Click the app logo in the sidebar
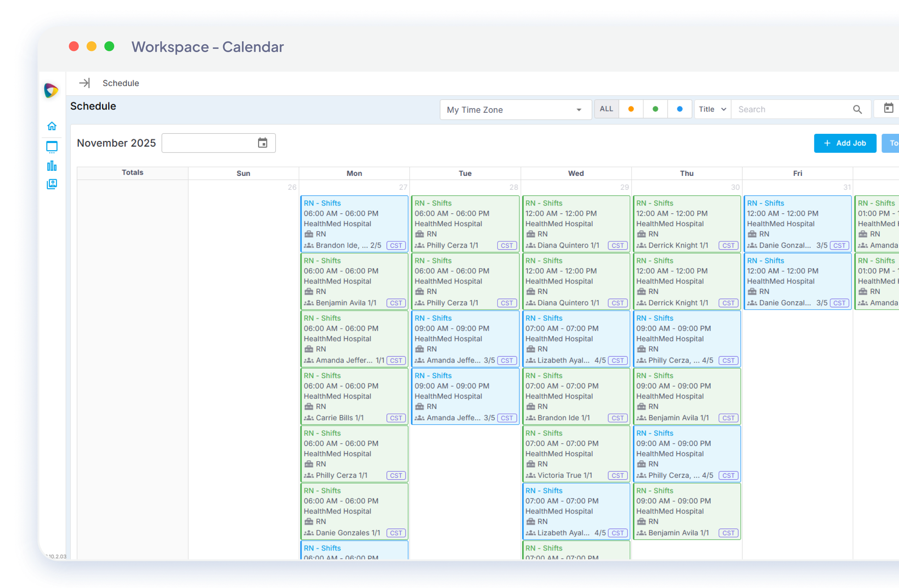This screenshot has height=588, width=899. coord(51,91)
